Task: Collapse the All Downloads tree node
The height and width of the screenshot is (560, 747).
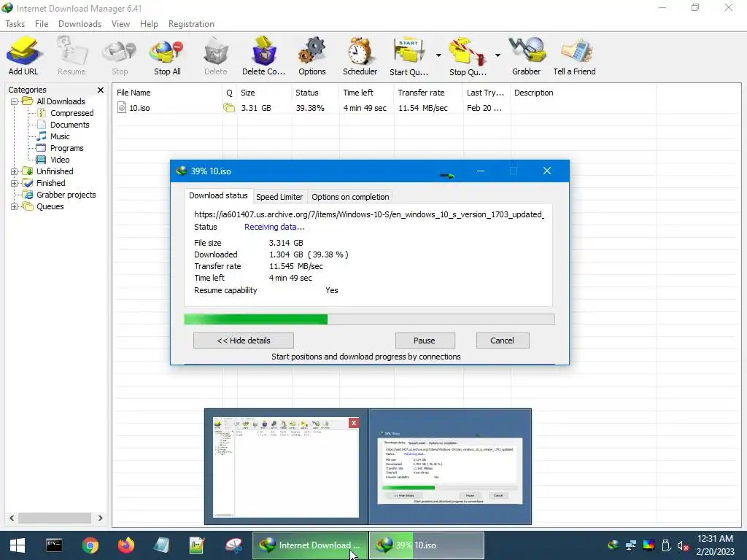Action: pos(14,101)
